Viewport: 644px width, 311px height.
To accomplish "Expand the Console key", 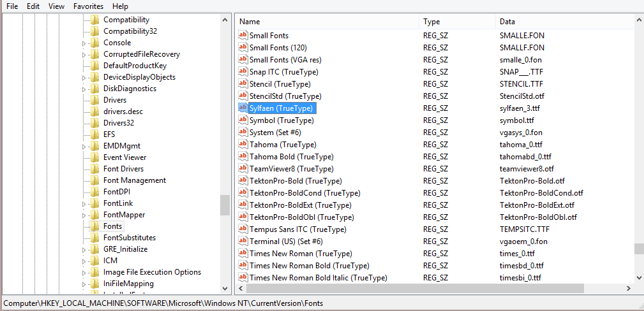I will point(84,43).
